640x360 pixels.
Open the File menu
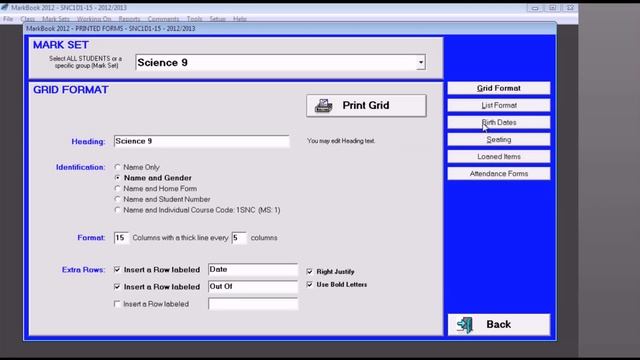tap(8, 19)
